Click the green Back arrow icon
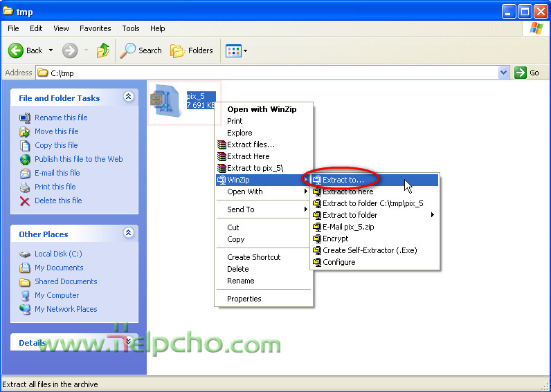The height and width of the screenshot is (392, 551). click(16, 50)
